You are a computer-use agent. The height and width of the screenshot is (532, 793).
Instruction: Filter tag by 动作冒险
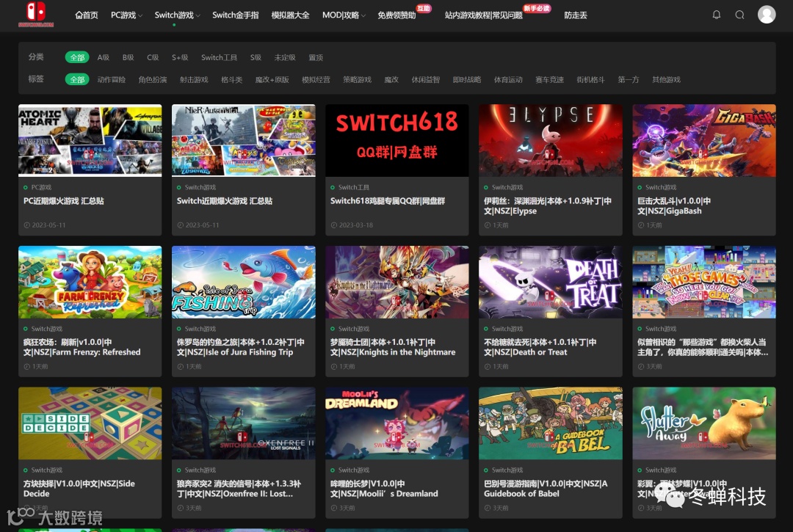pyautogui.click(x=112, y=80)
